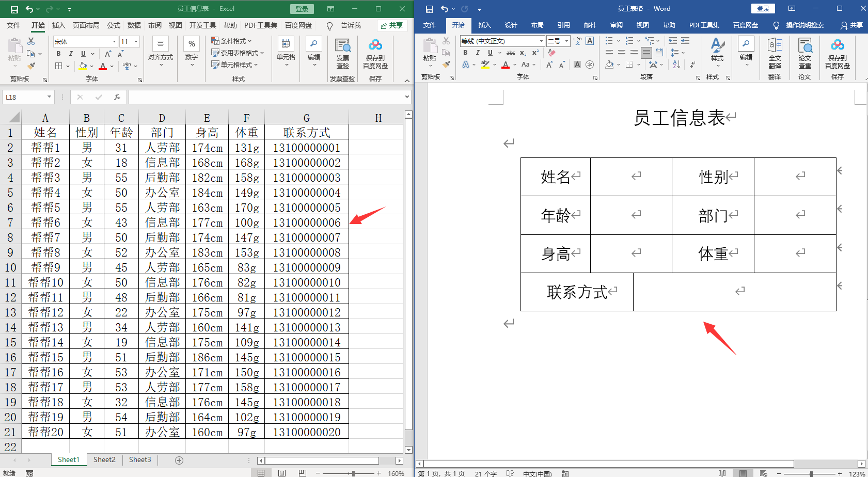
Task: Open Word's 引用 (References) tab
Action: (564, 25)
